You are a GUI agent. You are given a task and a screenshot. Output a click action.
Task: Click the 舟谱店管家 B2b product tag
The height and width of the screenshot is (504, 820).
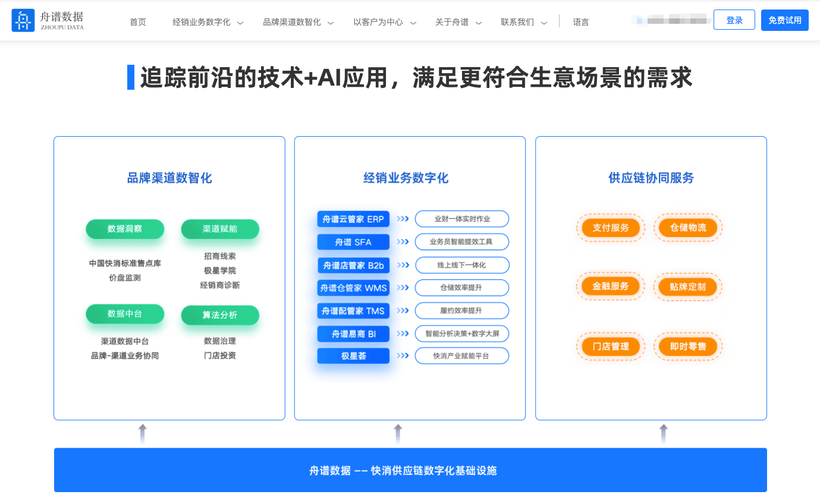pos(353,265)
